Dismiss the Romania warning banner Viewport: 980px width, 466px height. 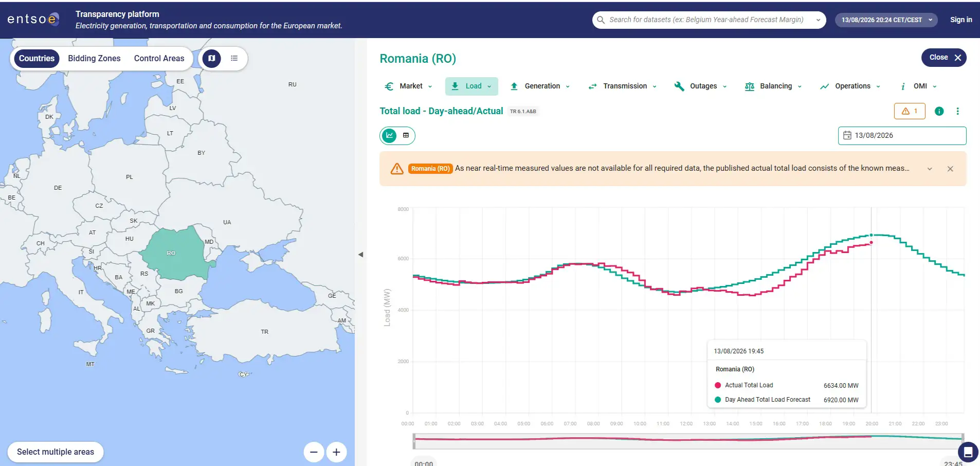pos(950,169)
